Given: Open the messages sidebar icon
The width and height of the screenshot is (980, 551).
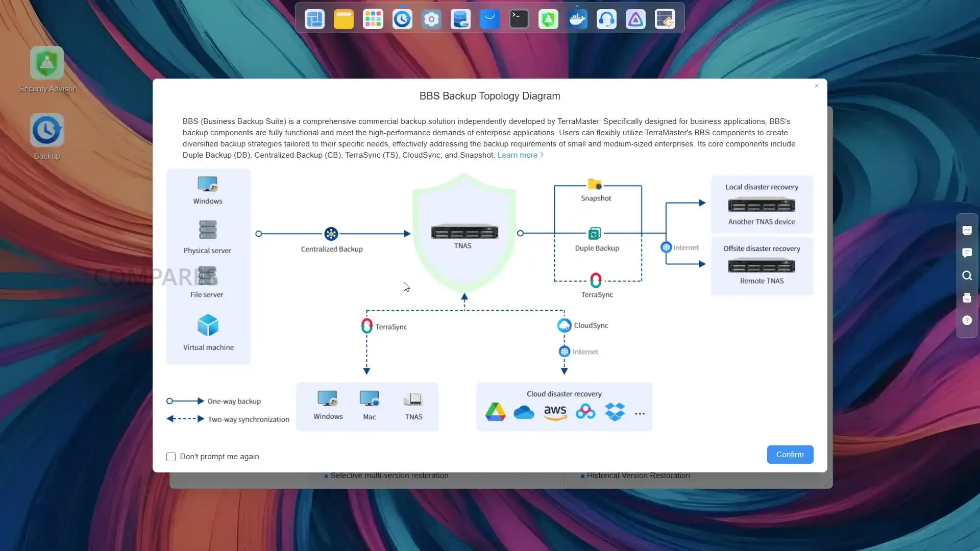Looking at the screenshot, I should click(x=967, y=253).
